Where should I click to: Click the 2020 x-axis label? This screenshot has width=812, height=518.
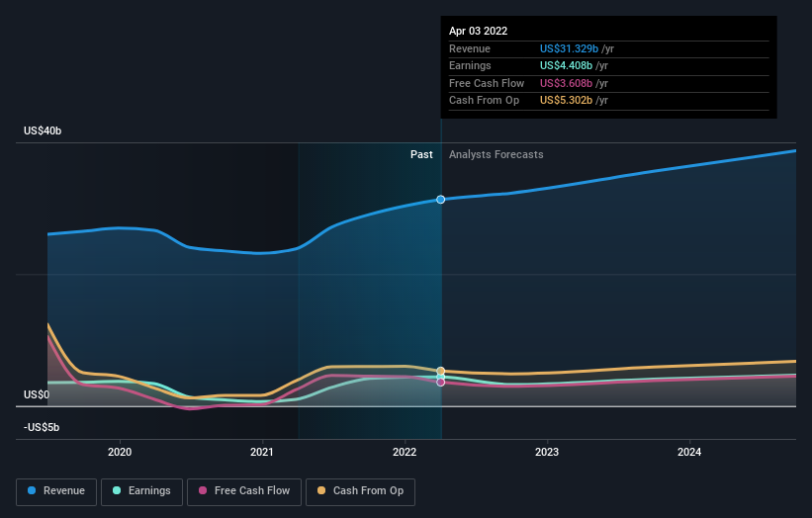(x=120, y=452)
